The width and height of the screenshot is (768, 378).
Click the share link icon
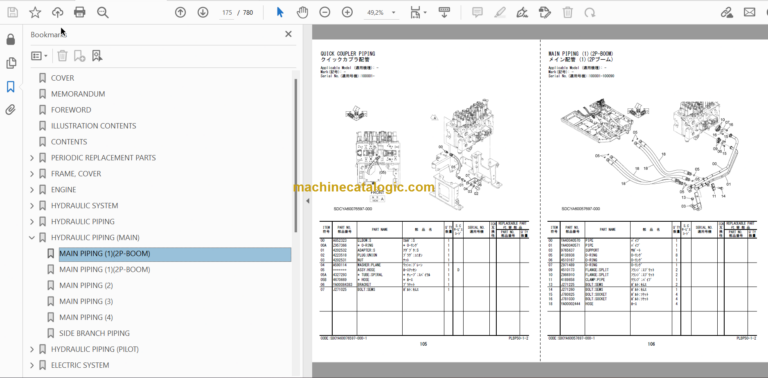pos(727,12)
